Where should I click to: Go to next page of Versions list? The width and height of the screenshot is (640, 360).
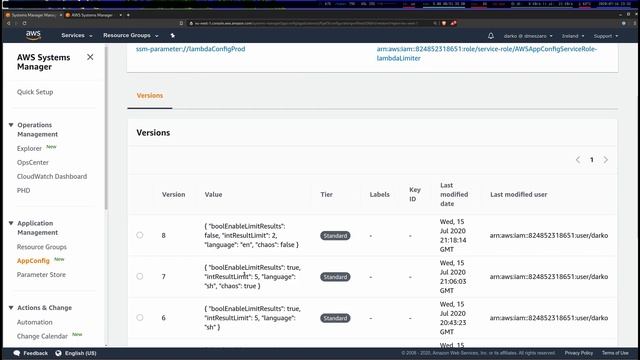[x=606, y=160]
